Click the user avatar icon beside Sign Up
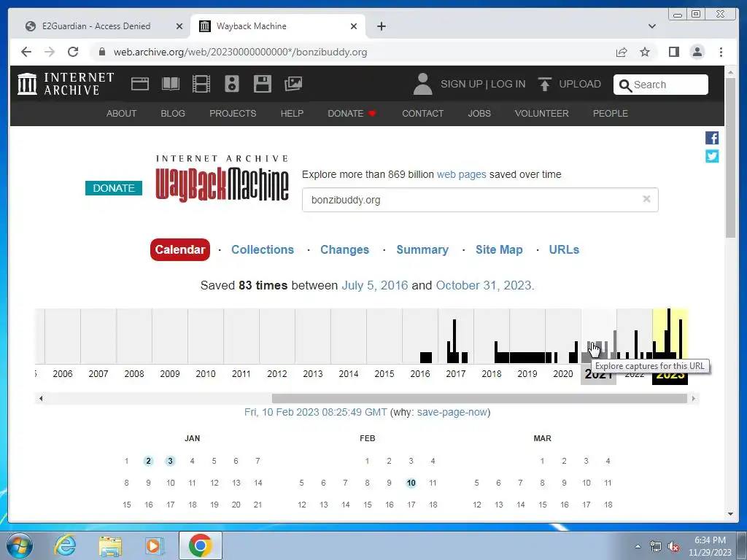 (x=422, y=84)
